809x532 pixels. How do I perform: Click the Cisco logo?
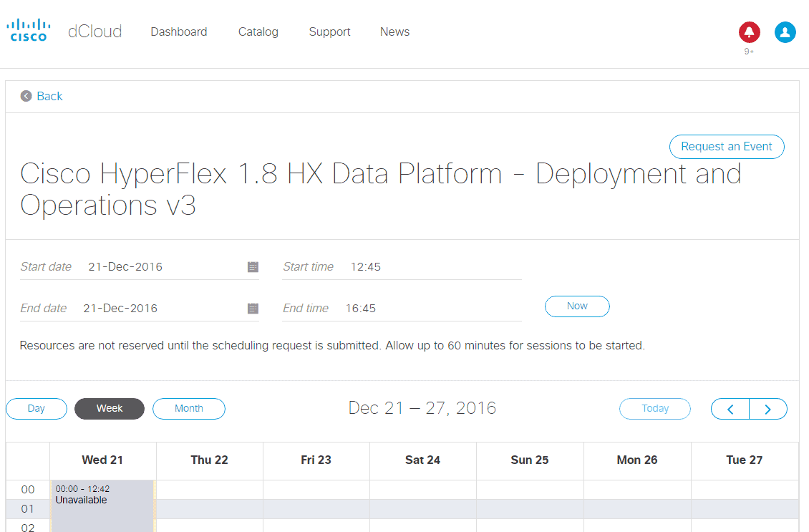[x=29, y=30]
